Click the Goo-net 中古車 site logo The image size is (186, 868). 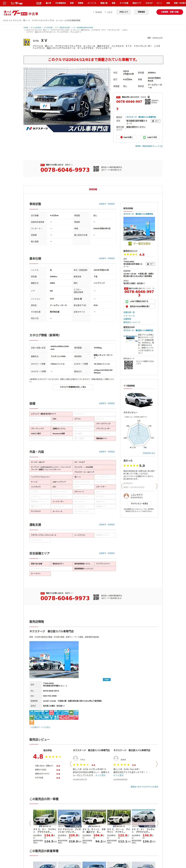click(21, 13)
